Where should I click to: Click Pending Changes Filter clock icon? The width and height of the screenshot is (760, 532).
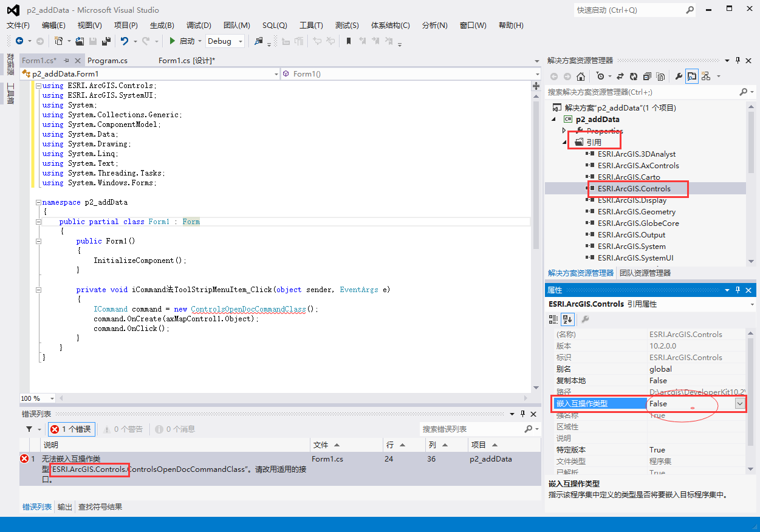tap(600, 76)
